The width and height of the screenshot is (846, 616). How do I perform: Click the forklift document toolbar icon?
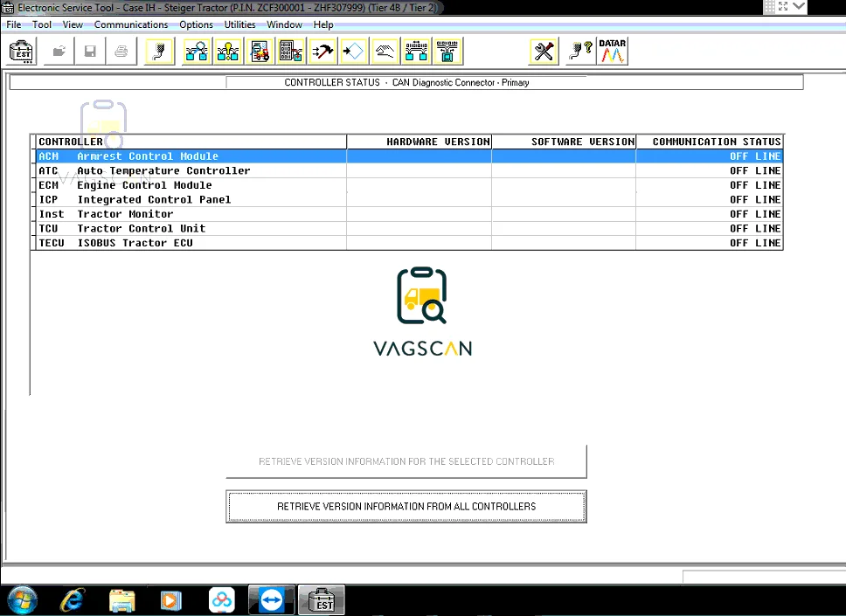(260, 52)
